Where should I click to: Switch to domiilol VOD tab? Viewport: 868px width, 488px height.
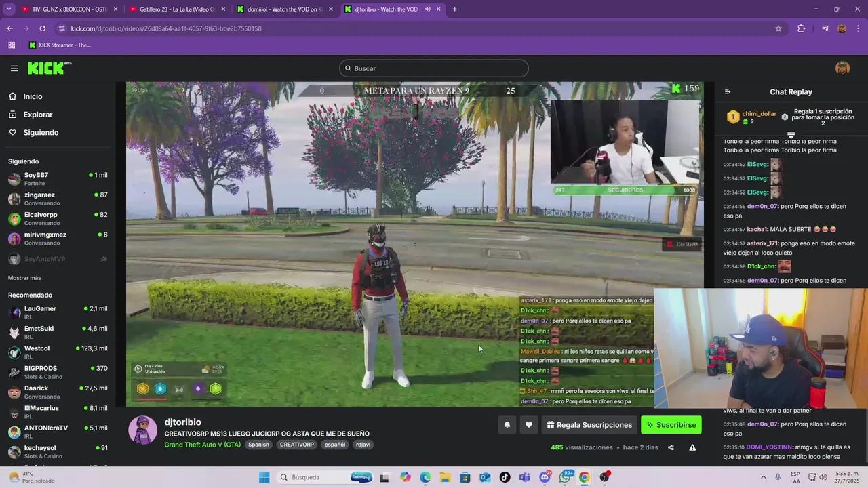click(x=285, y=9)
